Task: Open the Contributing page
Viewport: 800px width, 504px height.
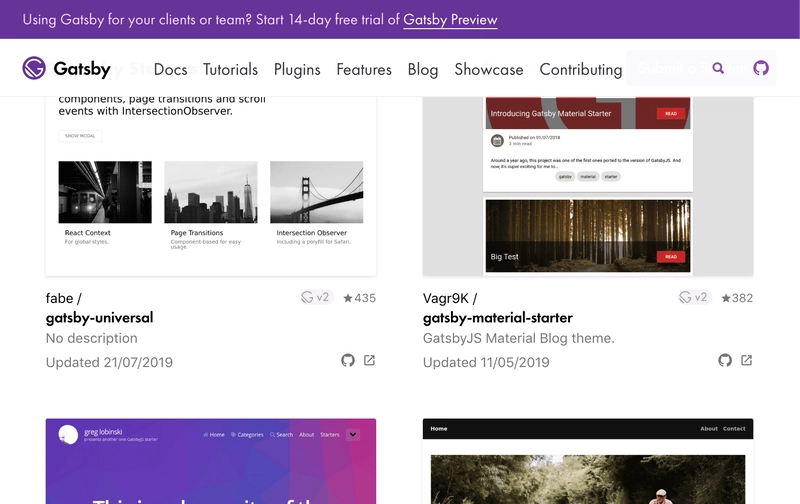Action: (581, 69)
